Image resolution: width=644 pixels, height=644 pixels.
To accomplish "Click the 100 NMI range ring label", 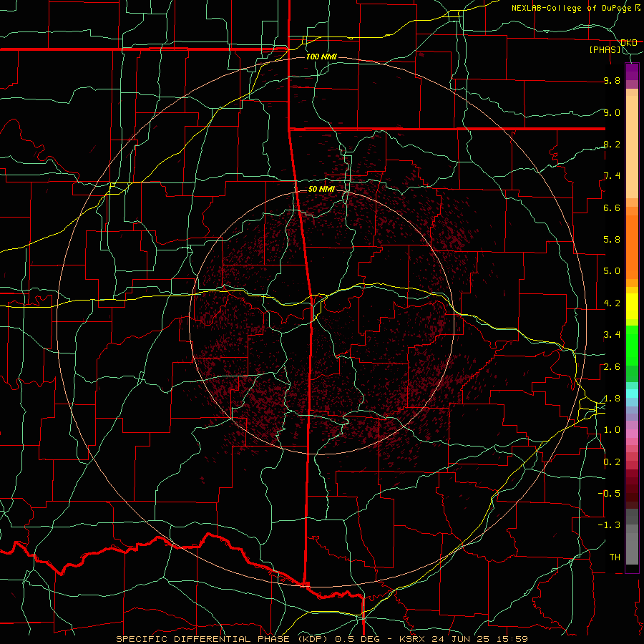I will (321, 57).
